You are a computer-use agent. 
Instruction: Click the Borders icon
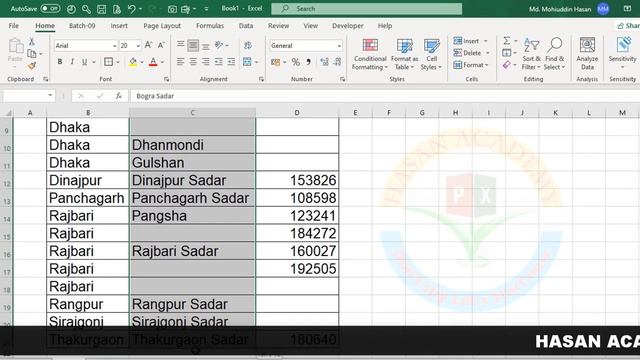[109, 62]
